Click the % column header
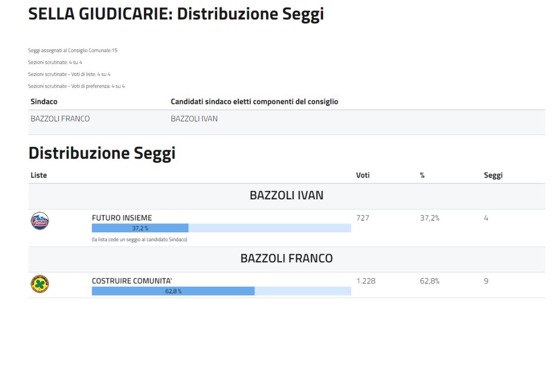 (x=422, y=174)
